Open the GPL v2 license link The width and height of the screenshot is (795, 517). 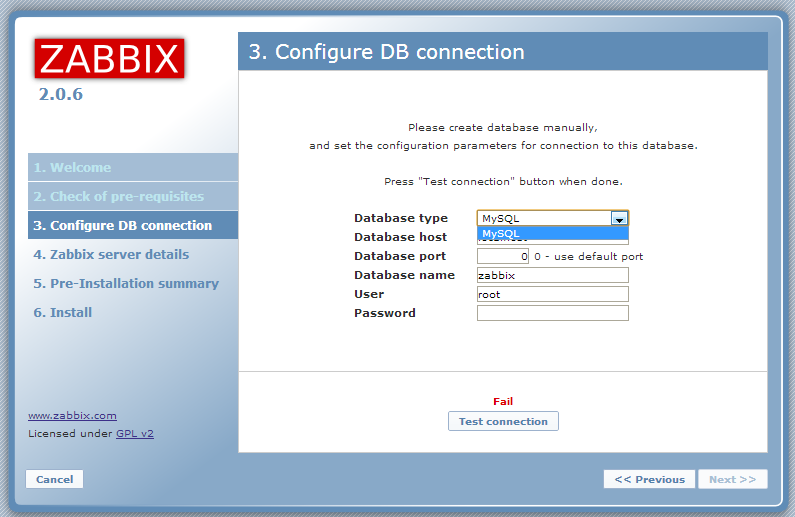click(134, 433)
